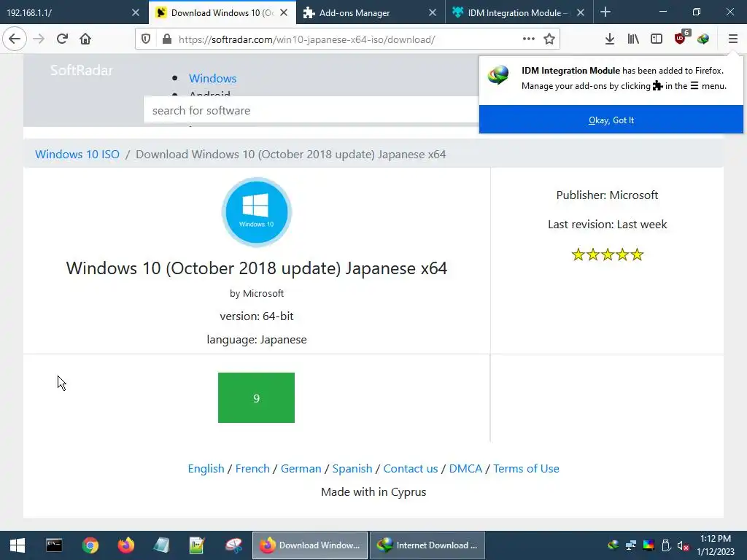Close the Download Windows 10 tab

[284, 12]
